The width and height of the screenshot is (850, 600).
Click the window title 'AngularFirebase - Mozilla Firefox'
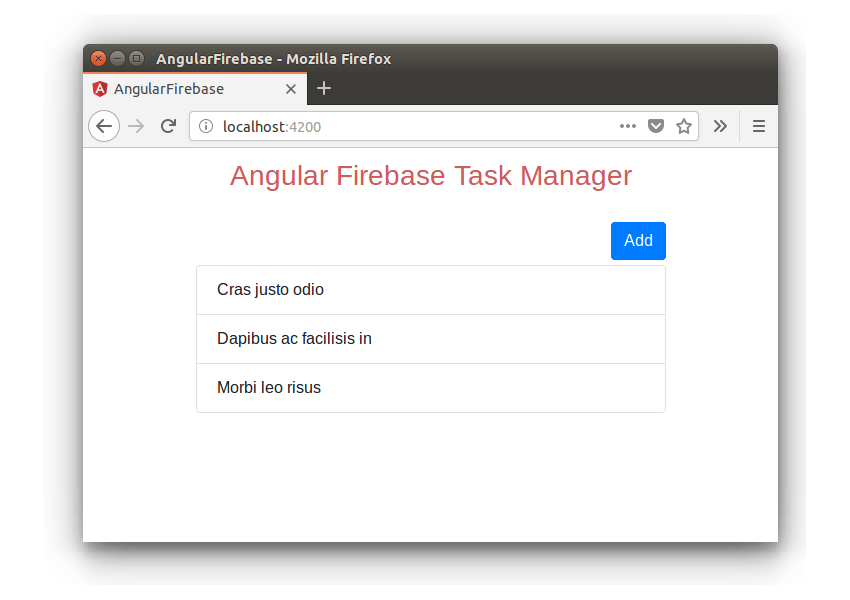(x=274, y=59)
